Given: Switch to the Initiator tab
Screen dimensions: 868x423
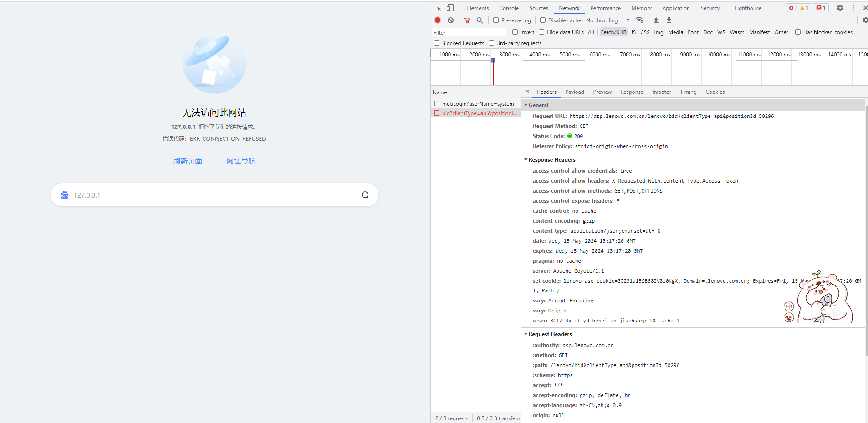Looking at the screenshot, I should pos(662,92).
